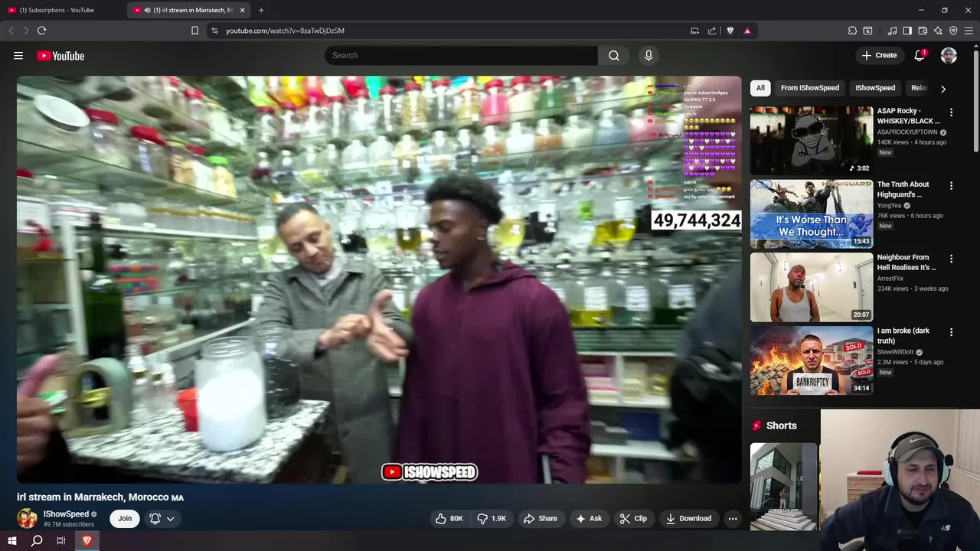The image size is (980, 551).
Task: Open the first Shorts thumbnail
Action: click(x=784, y=487)
